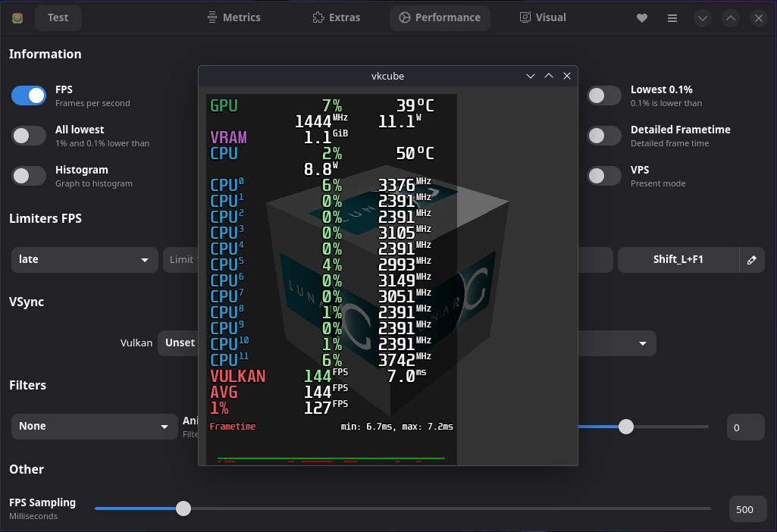Open the Vulkan Unset VSync dropdown
The image size is (777, 532).
(178, 343)
